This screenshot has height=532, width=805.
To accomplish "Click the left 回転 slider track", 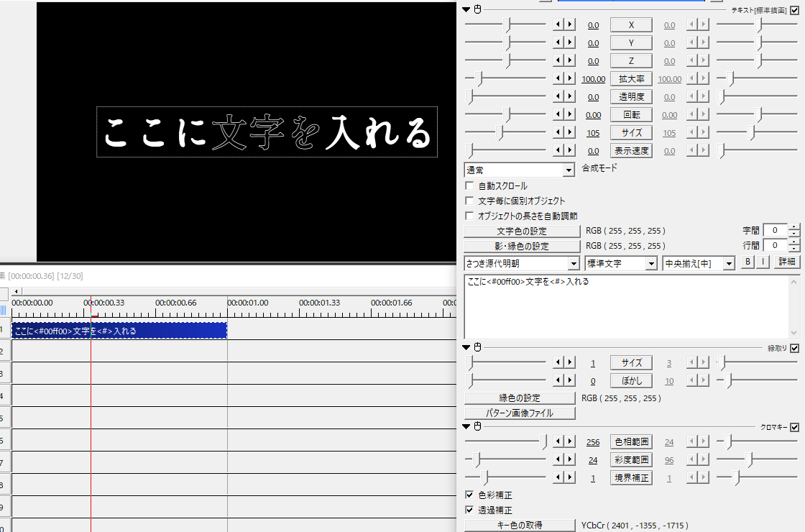I will (x=505, y=115).
